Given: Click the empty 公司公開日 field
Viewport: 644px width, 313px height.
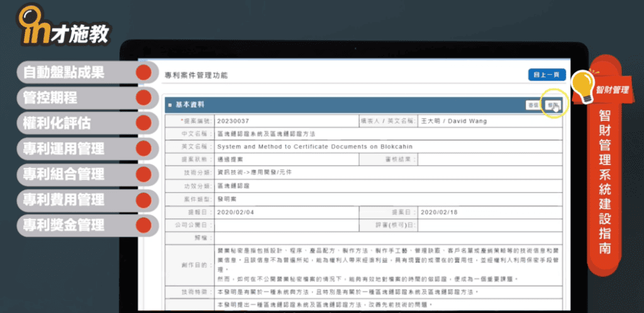Looking at the screenshot, I should pos(284,225).
